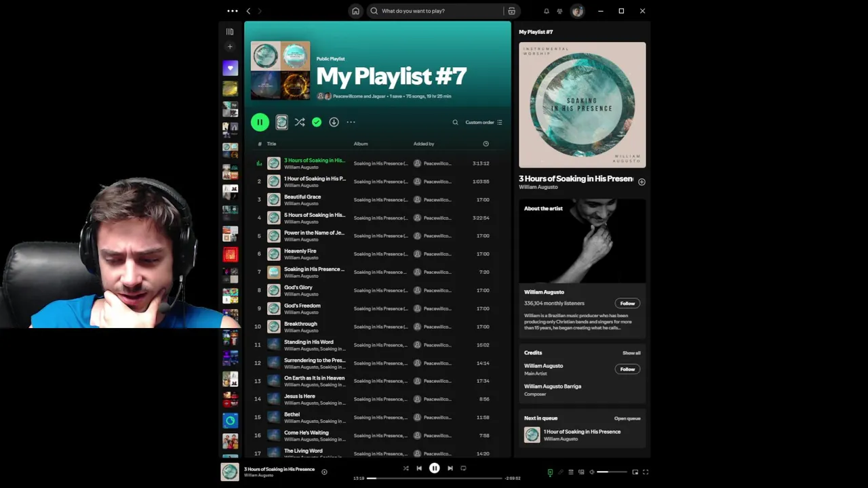Open Liked Songs in the sidebar
868x488 pixels.
pos(230,68)
